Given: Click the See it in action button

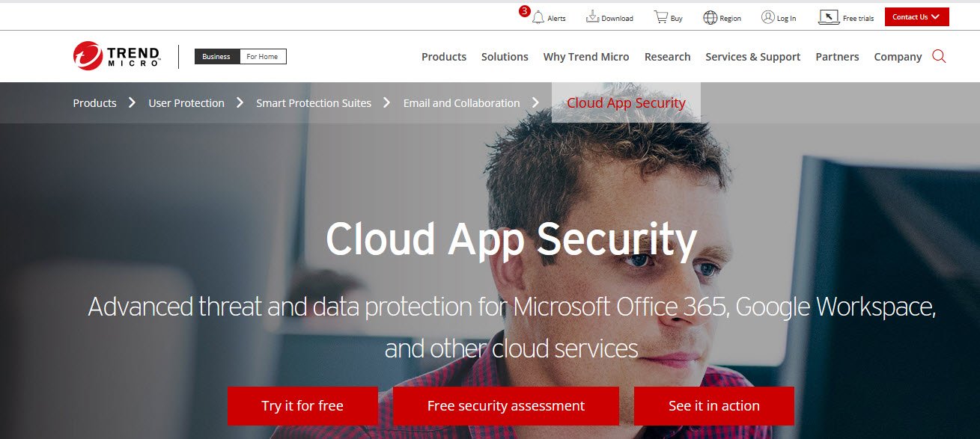Looking at the screenshot, I should coord(714,406).
